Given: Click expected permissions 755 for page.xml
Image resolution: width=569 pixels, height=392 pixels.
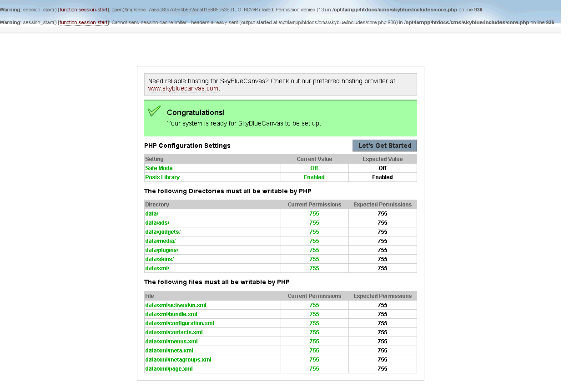Looking at the screenshot, I should [383, 369].
